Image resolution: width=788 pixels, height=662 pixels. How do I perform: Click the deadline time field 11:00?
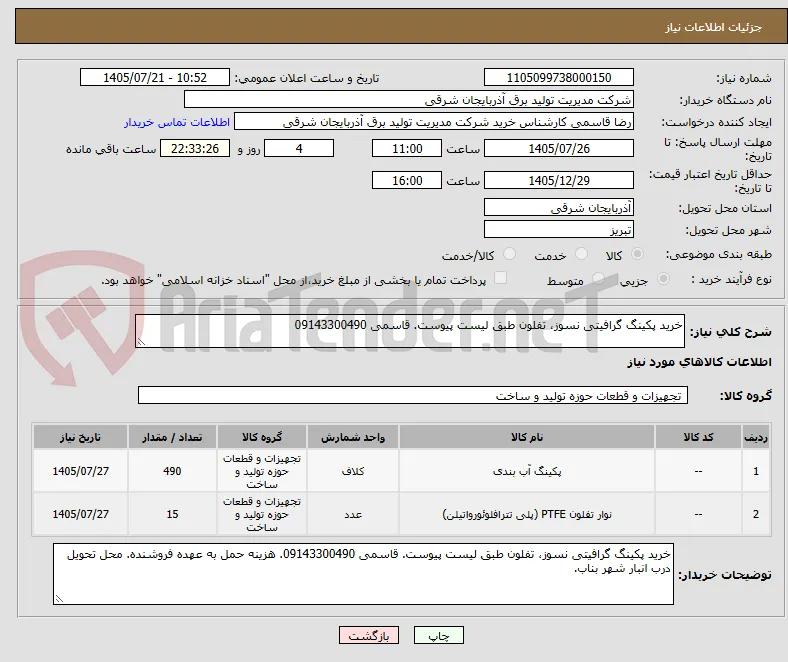click(407, 148)
